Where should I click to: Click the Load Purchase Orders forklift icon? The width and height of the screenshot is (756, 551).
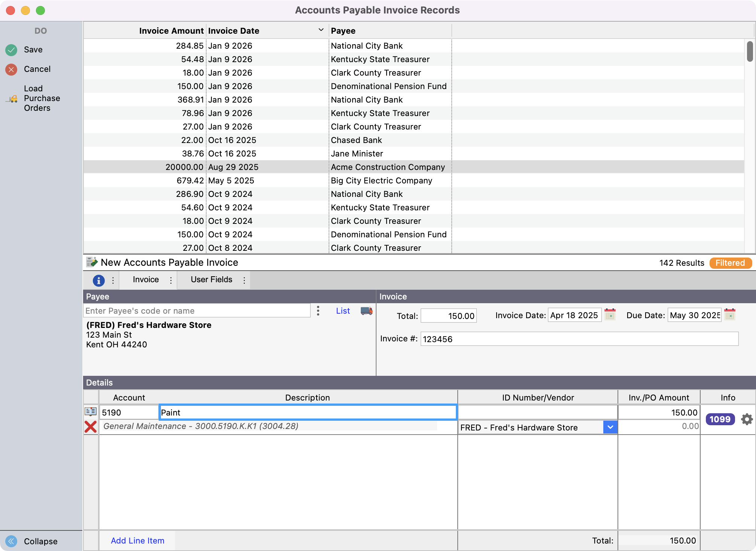coord(12,99)
